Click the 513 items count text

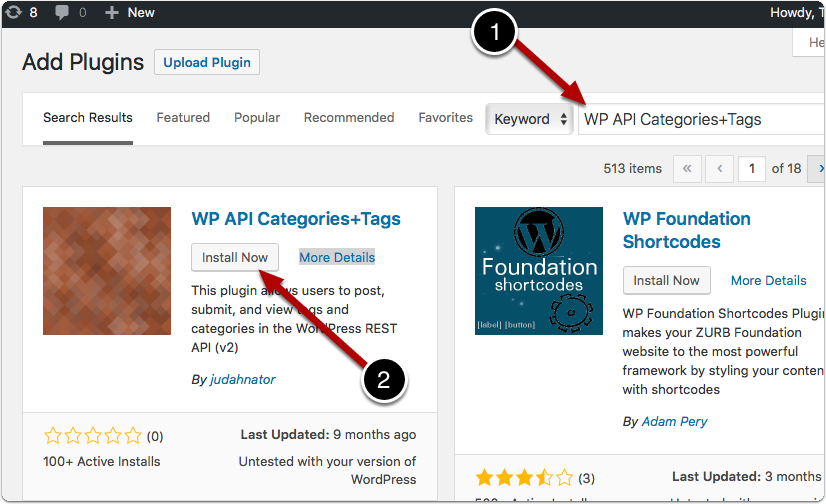[633, 169]
